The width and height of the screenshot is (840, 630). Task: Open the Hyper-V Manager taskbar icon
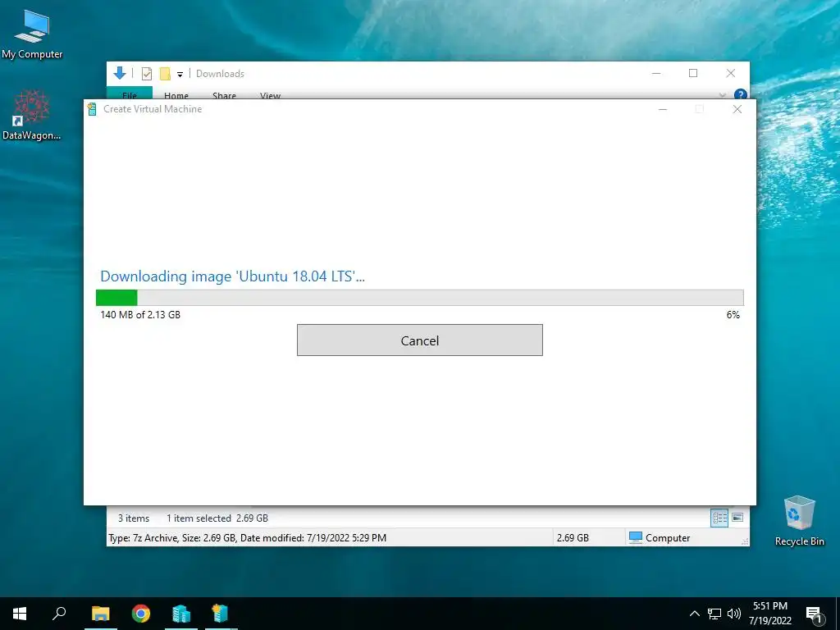181,614
